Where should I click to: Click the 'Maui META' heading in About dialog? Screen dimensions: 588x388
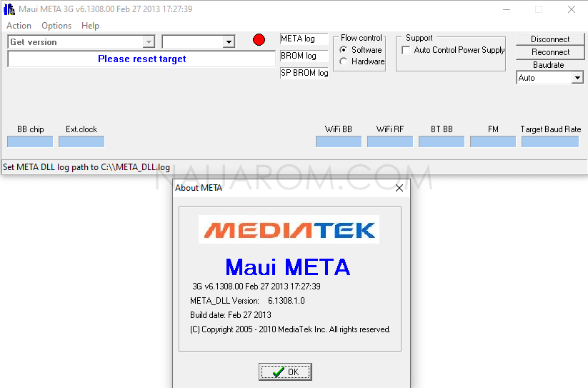click(x=288, y=267)
